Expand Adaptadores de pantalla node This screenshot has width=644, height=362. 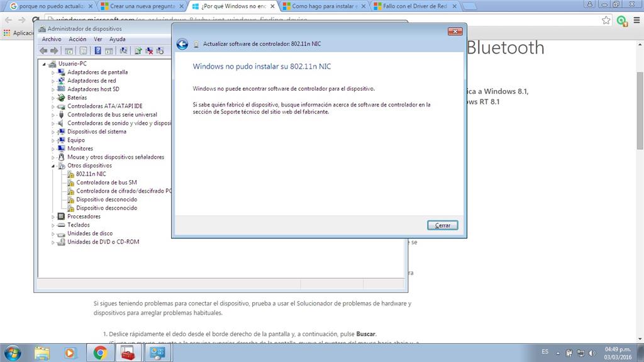[x=53, y=72]
